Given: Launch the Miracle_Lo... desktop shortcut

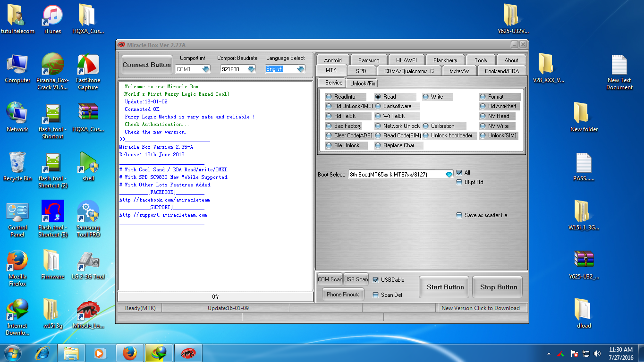Looking at the screenshot, I should point(88,314).
